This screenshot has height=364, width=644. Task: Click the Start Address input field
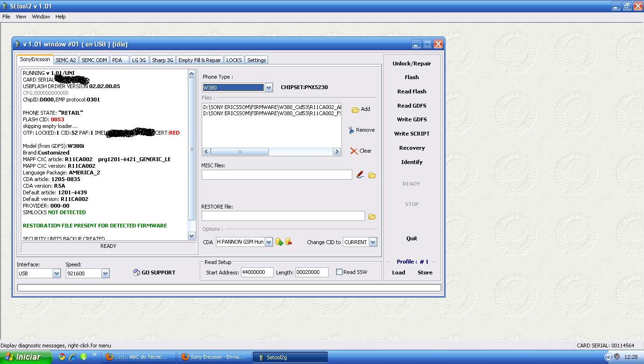click(257, 272)
